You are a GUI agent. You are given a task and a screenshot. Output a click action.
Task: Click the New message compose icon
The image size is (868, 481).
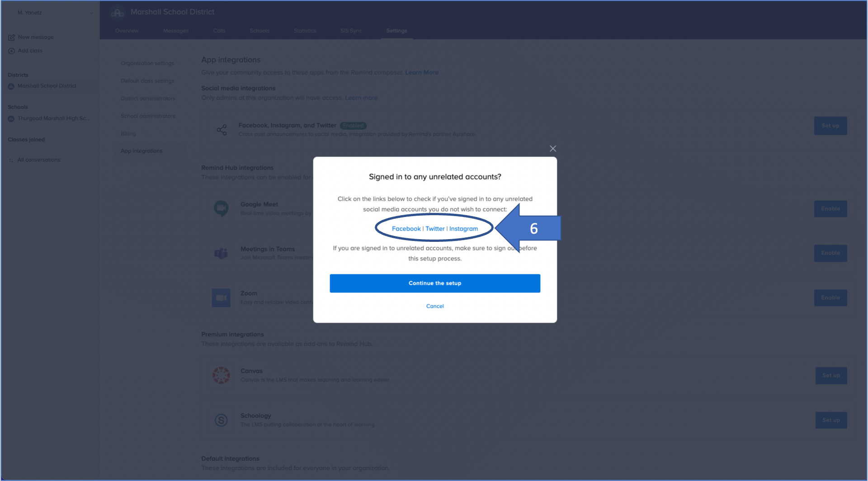pyautogui.click(x=11, y=38)
